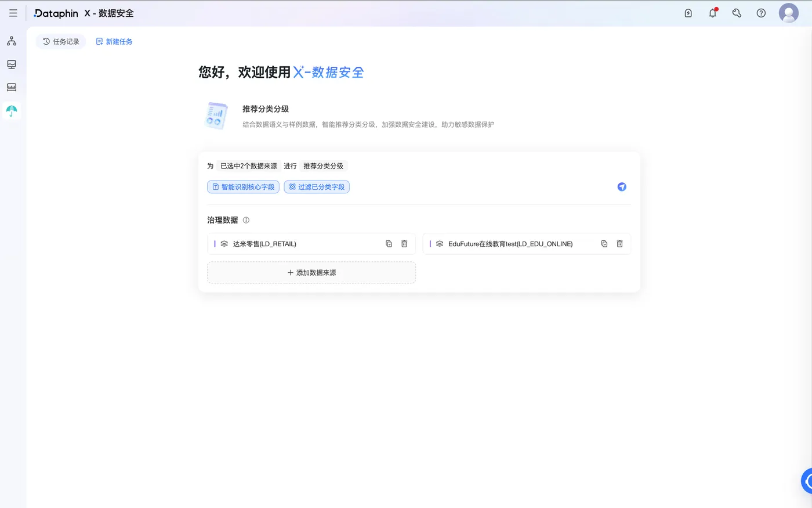The image size is (812, 508).
Task: Click info icon next to 治理数据
Action: [x=246, y=220]
